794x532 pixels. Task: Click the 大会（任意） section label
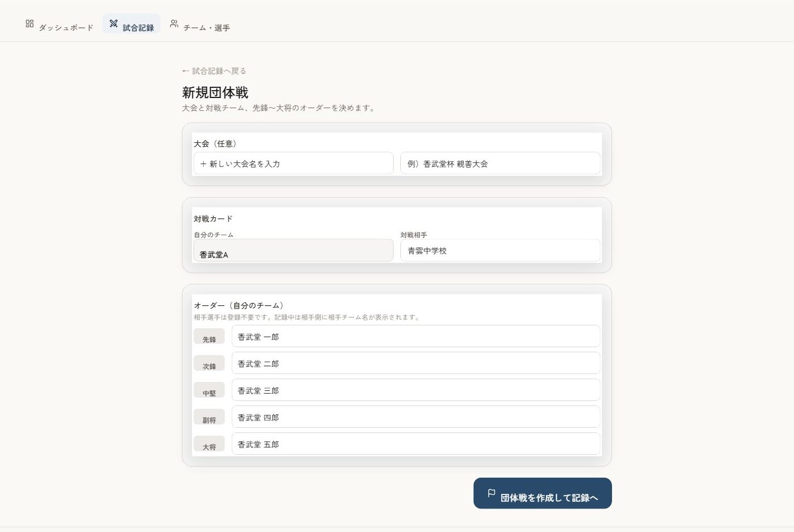point(217,144)
